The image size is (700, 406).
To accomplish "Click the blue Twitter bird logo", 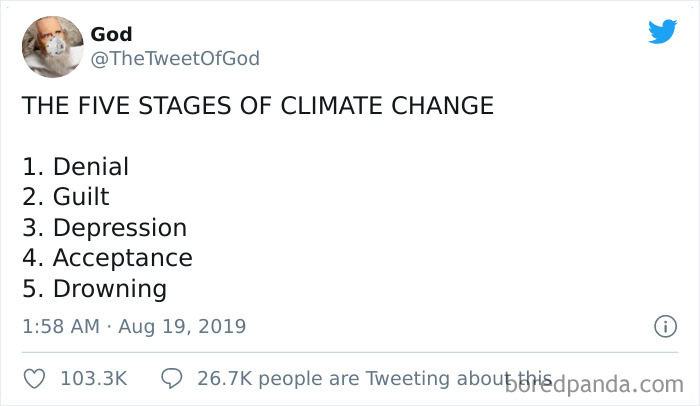I will pyautogui.click(x=662, y=31).
